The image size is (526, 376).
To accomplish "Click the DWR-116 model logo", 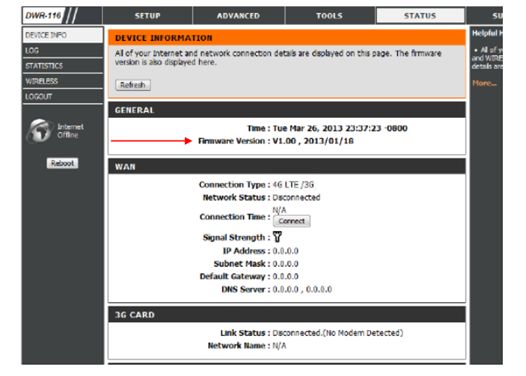I will click(44, 15).
